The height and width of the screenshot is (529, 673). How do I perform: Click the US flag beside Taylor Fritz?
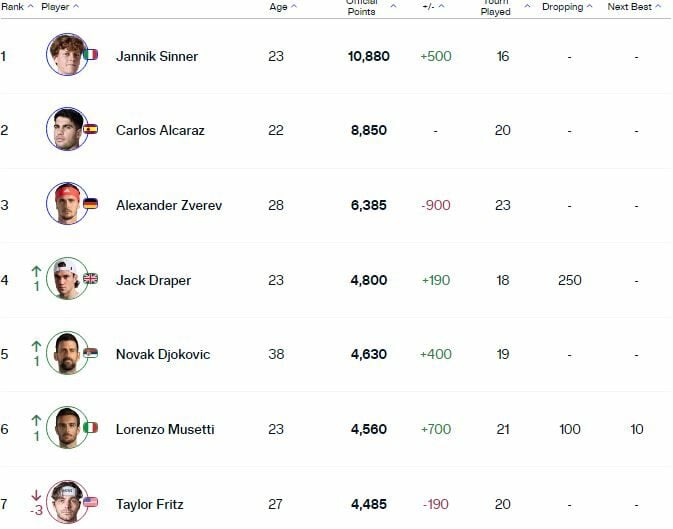tap(91, 502)
